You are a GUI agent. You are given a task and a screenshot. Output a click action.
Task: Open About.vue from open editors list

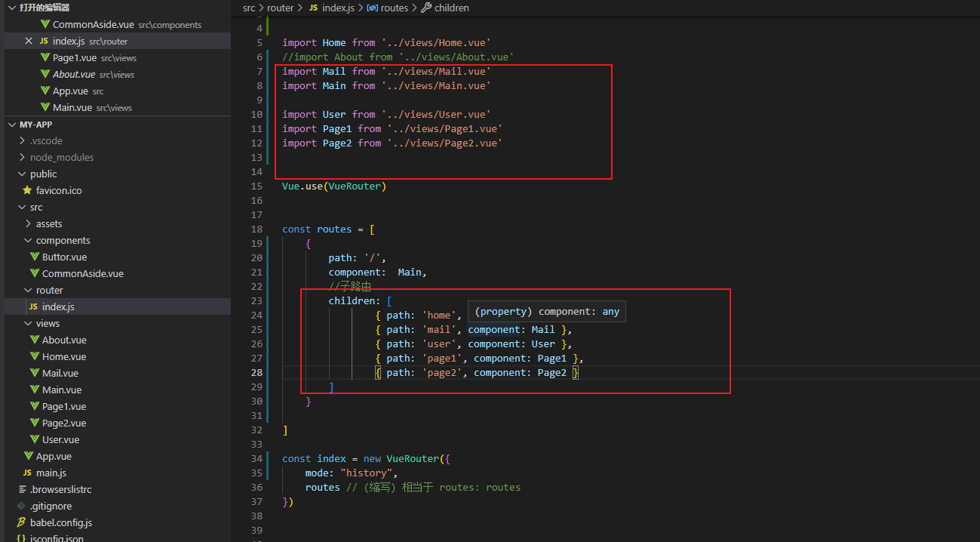74,75
